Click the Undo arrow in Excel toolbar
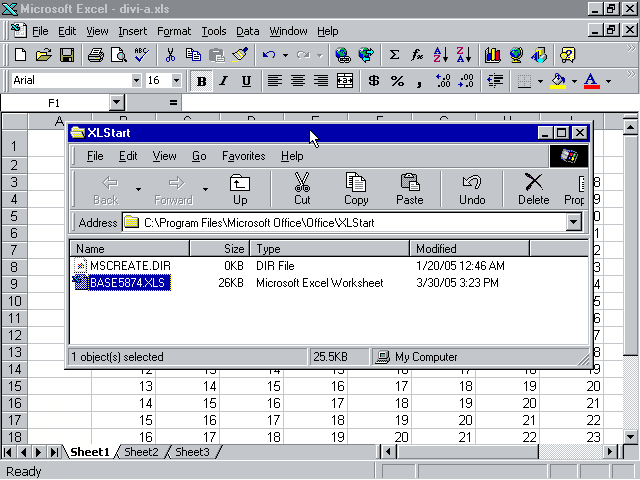The height and width of the screenshot is (480, 640). pos(269,55)
